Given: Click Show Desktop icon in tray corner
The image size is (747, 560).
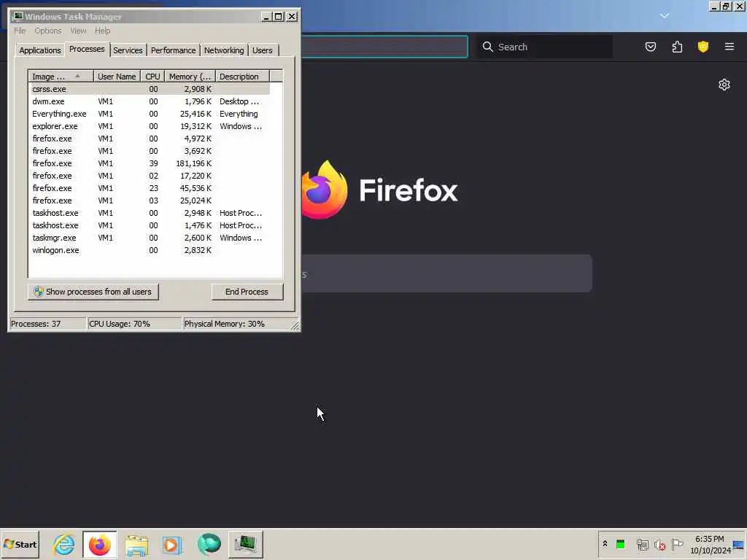Looking at the screenshot, I should 739,544.
